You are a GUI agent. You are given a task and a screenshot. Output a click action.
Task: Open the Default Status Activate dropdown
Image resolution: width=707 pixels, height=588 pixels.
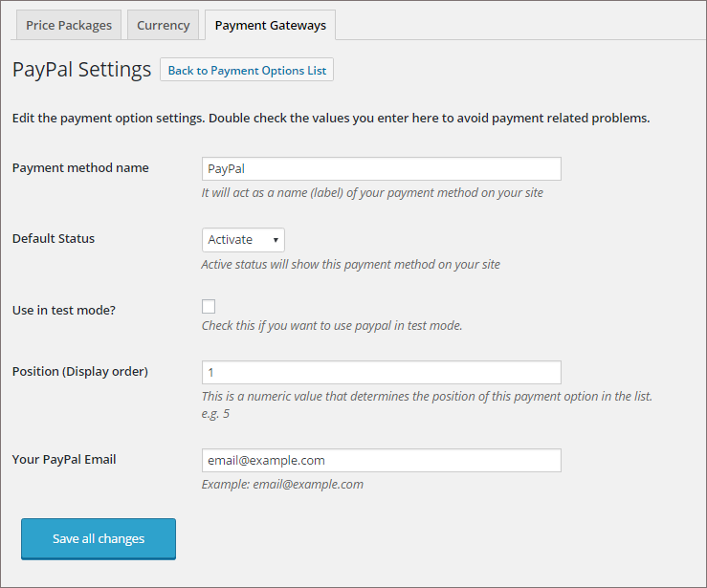tap(243, 240)
